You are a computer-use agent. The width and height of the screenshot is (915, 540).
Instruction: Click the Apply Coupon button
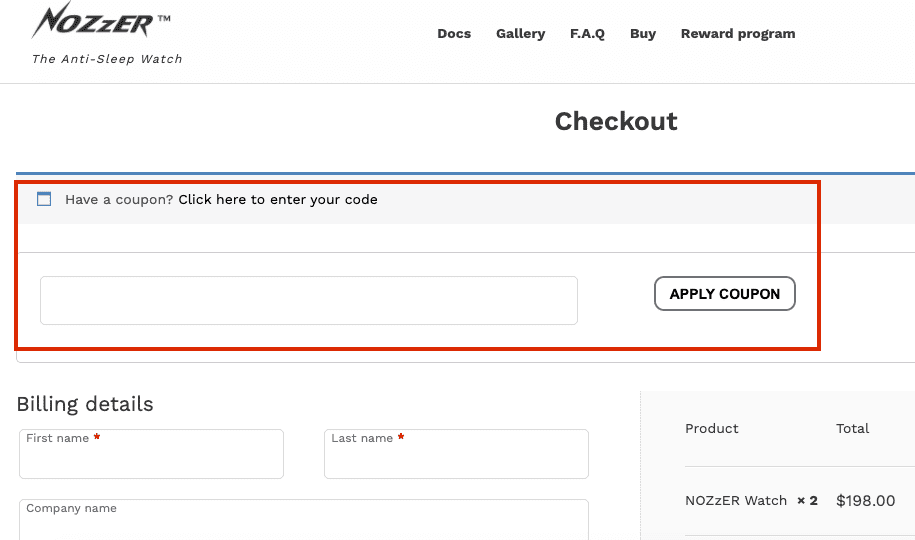click(x=725, y=294)
